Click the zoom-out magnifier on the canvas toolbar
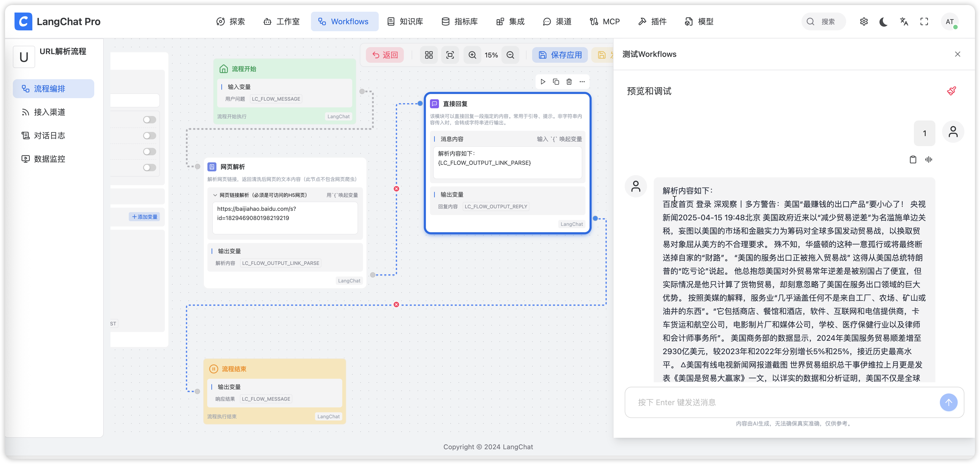Image resolution: width=980 pixels, height=464 pixels. tap(510, 55)
